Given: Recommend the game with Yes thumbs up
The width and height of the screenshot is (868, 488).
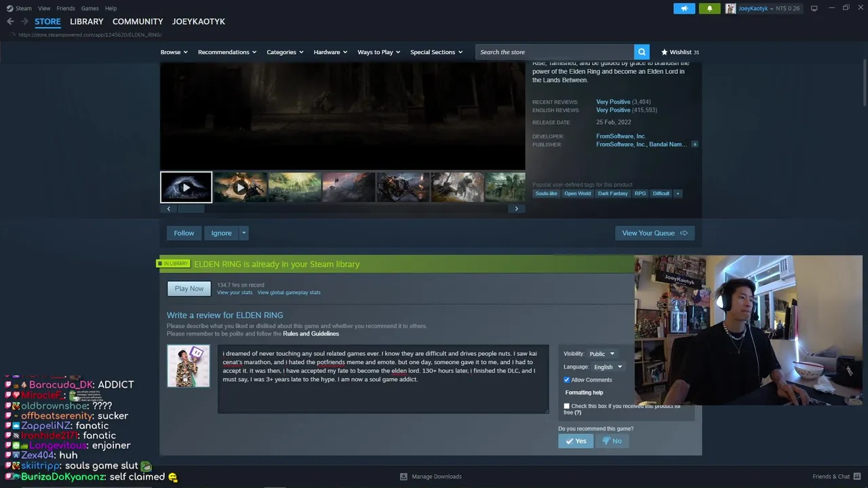Looking at the screenshot, I should (575, 441).
